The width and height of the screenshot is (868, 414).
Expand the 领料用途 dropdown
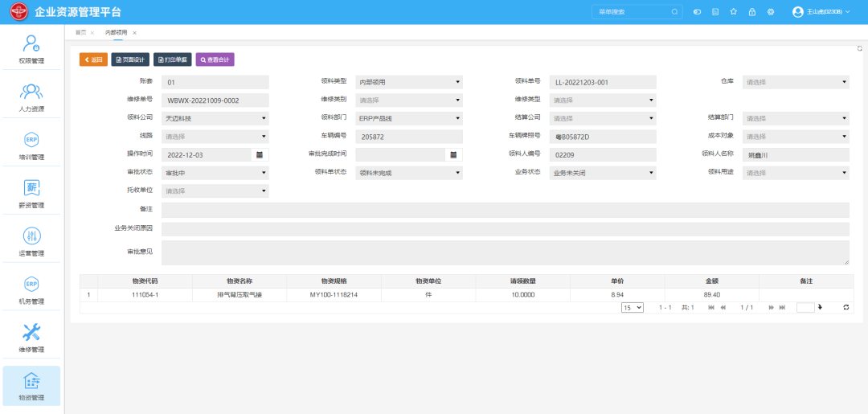coord(796,173)
